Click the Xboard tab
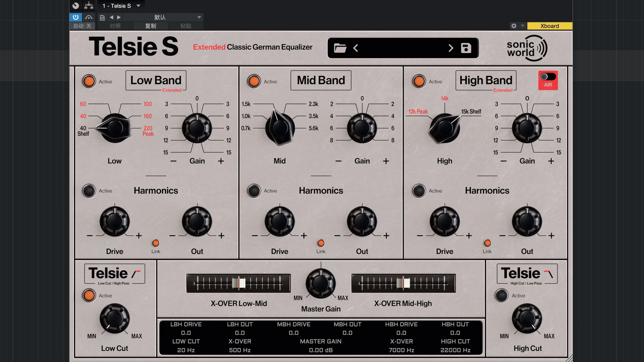Viewport: 644px width, 362px height. (x=550, y=26)
